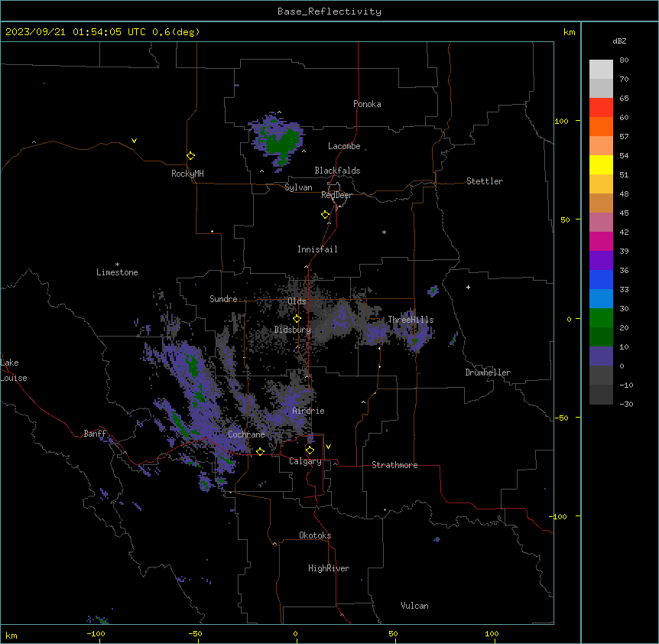Click the asterisk marker above Limestone
The width and height of the screenshot is (659, 644).
[x=117, y=265]
